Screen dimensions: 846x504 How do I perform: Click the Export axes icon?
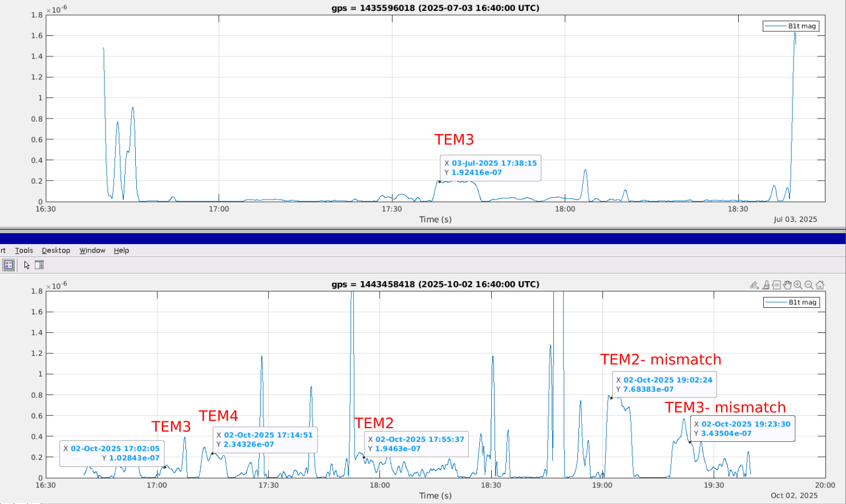(x=754, y=285)
